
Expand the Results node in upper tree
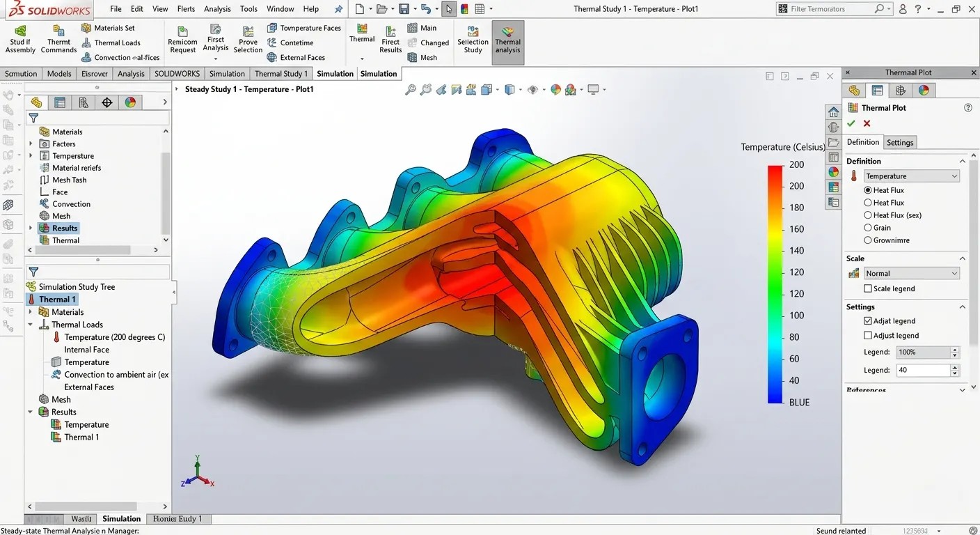pos(31,228)
